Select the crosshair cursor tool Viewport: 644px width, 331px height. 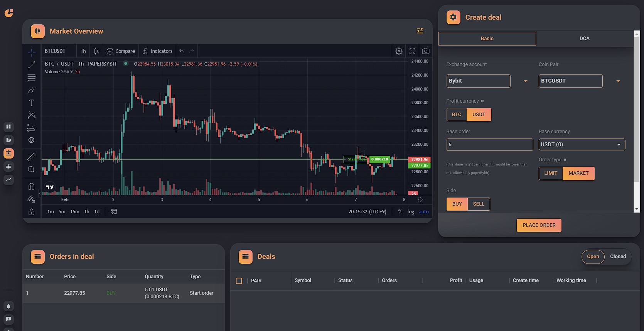pos(32,52)
